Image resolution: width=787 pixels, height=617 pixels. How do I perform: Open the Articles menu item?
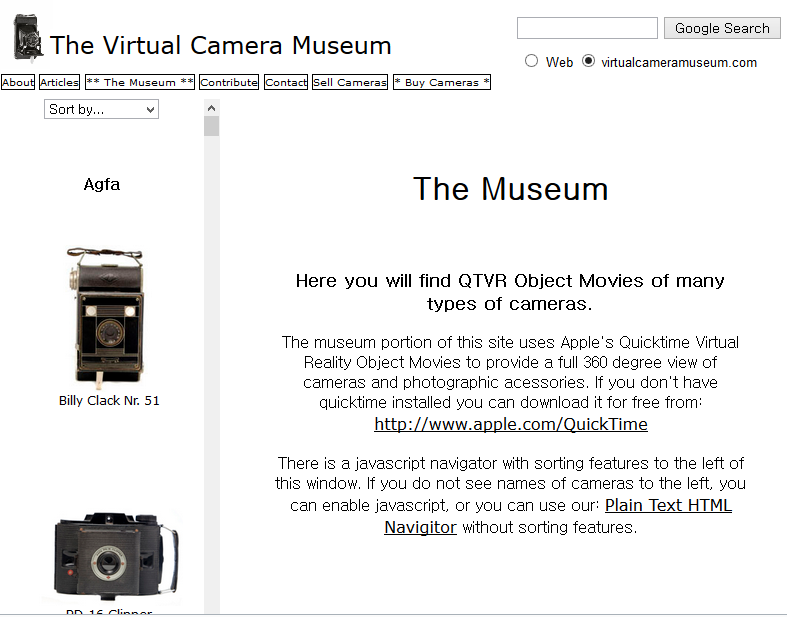(x=60, y=82)
